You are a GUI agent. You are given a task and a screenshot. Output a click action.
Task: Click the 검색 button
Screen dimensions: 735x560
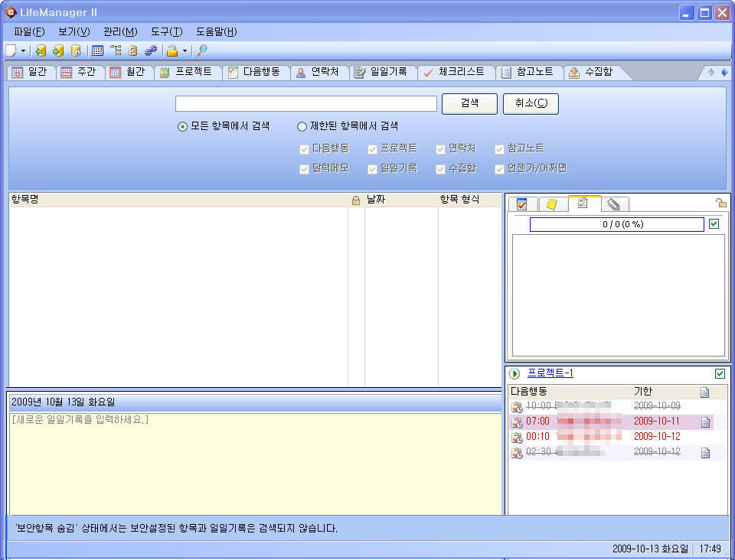pos(469,103)
